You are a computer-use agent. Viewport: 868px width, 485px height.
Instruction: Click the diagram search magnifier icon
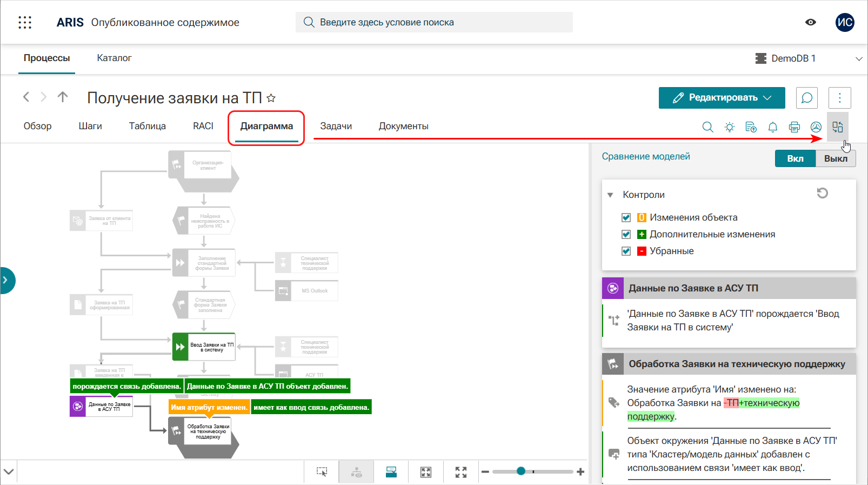(707, 127)
